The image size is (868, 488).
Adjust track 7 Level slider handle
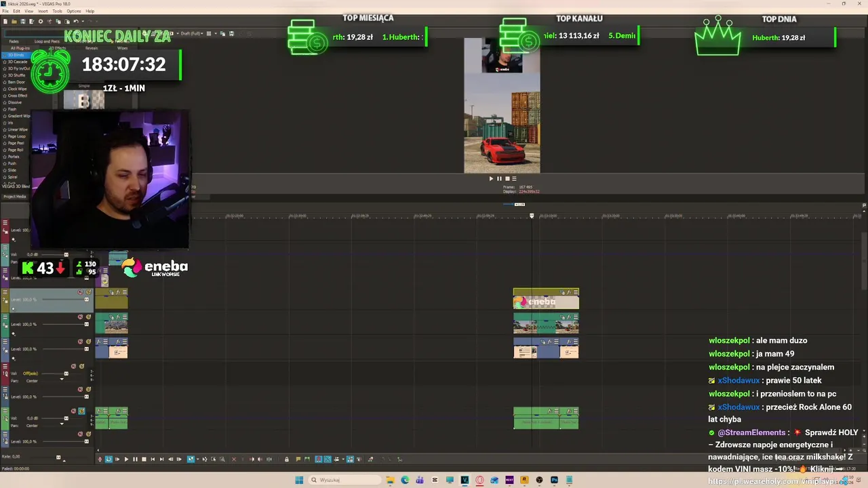(87, 300)
